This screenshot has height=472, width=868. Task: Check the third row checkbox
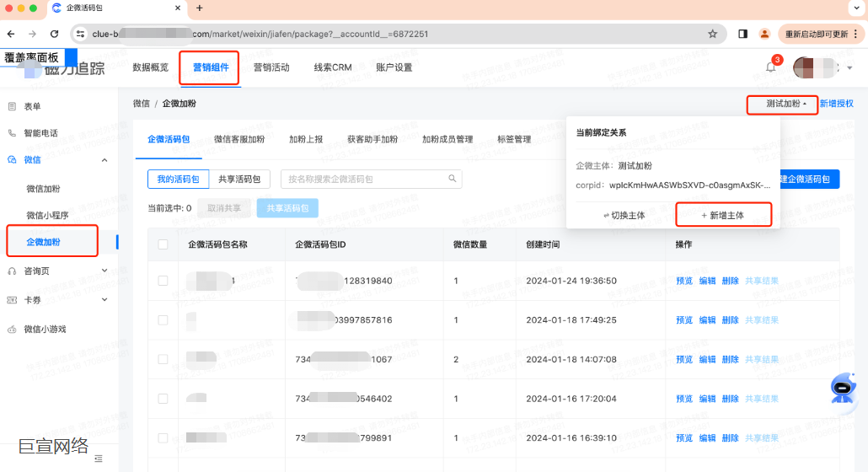click(x=163, y=359)
